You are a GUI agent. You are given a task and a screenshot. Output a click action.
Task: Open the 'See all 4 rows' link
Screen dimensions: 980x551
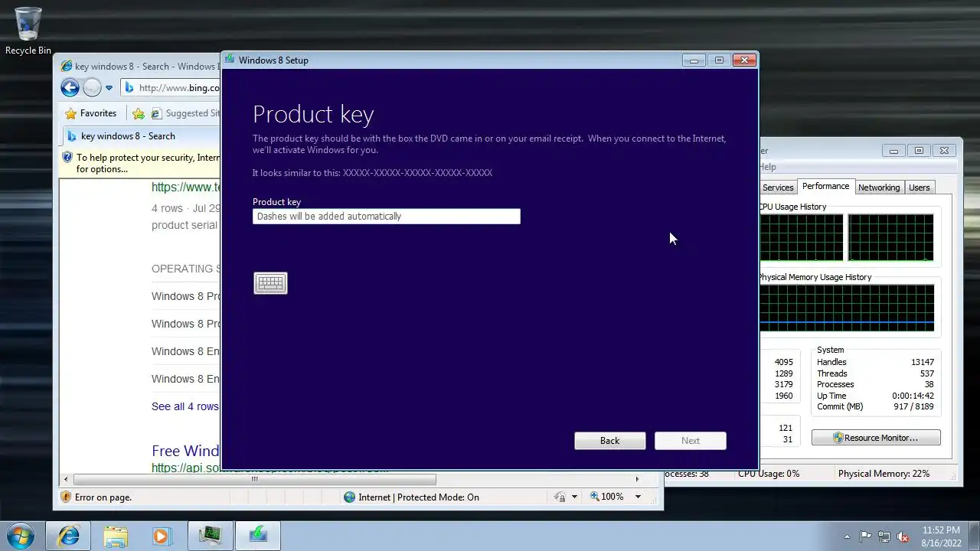click(x=185, y=406)
